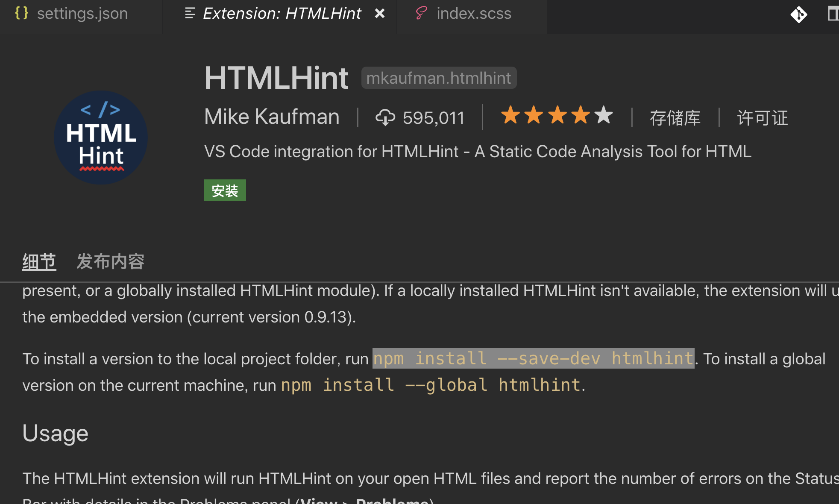Image resolution: width=839 pixels, height=504 pixels.
Task: Close the Extension: HTMLHint tab
Action: click(x=380, y=14)
